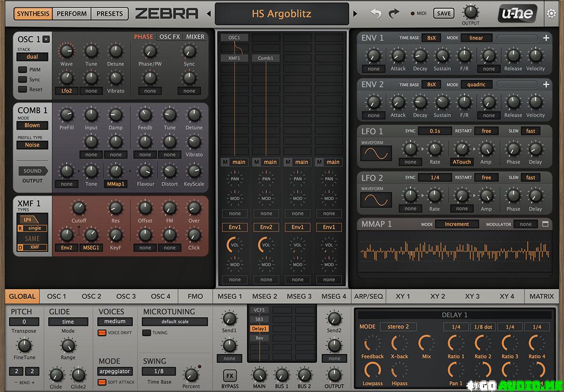The height and width of the screenshot is (392, 564).
Task: Select the LP4 filter type icon in XMF 1
Action: (x=28, y=220)
